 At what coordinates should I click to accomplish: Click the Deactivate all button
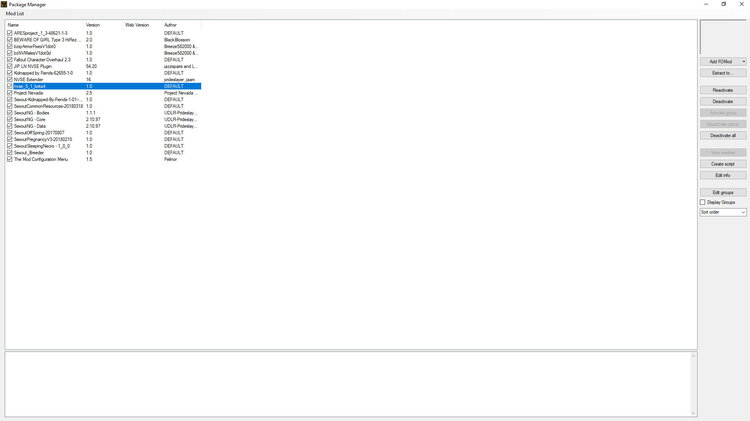(x=723, y=135)
